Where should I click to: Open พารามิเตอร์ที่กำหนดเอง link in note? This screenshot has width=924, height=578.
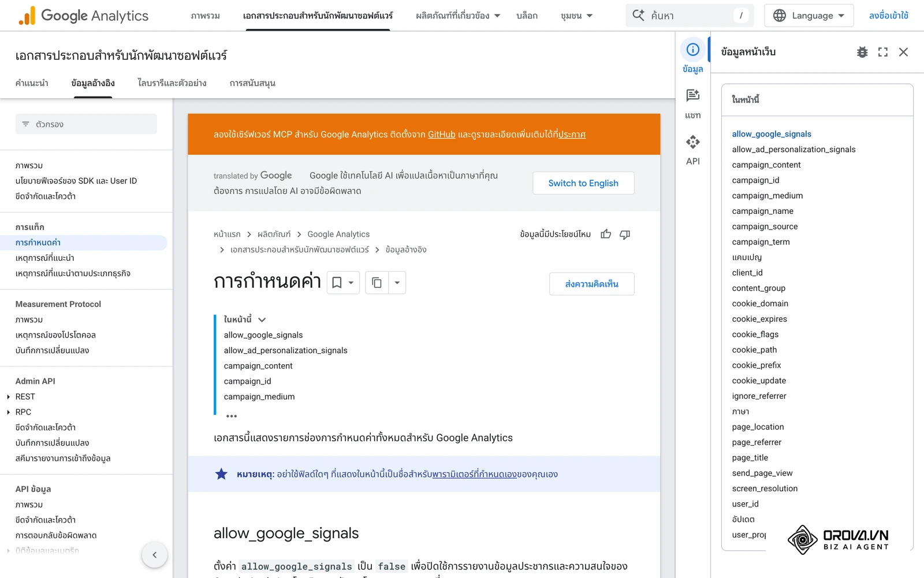click(474, 474)
